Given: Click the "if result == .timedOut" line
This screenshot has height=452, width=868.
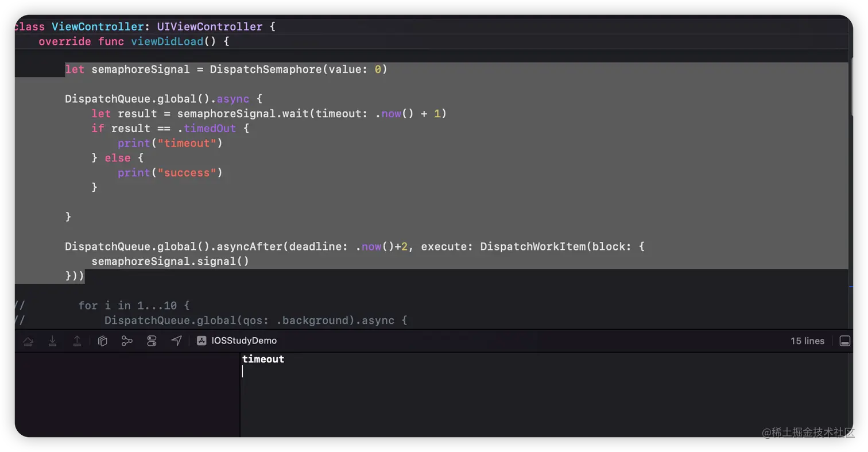Looking at the screenshot, I should [170, 129].
